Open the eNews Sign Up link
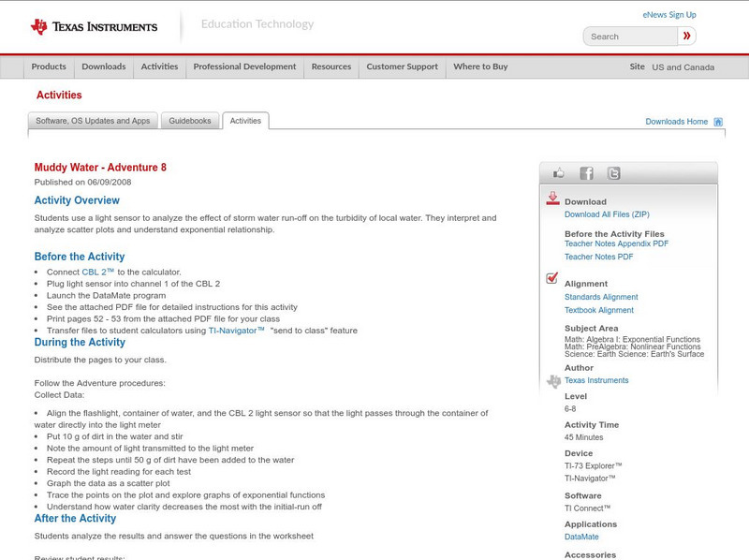 click(669, 15)
